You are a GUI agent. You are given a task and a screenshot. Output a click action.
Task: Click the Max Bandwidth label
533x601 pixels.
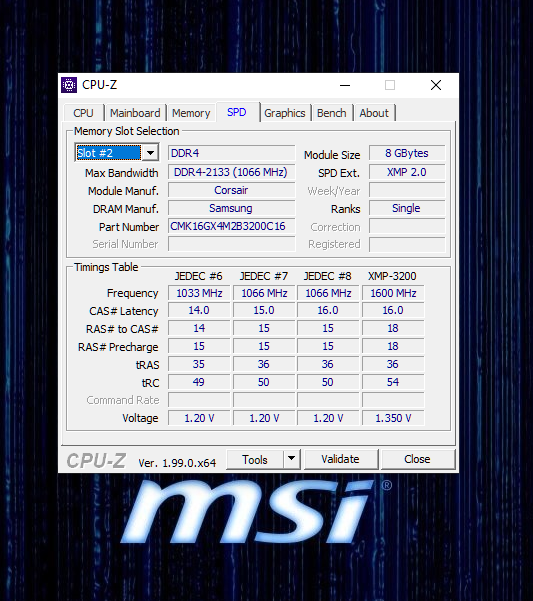121,173
